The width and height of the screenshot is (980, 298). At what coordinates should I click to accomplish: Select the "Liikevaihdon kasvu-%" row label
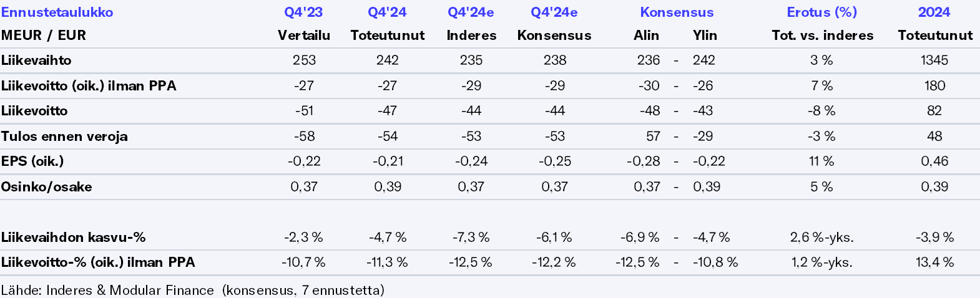(x=73, y=238)
